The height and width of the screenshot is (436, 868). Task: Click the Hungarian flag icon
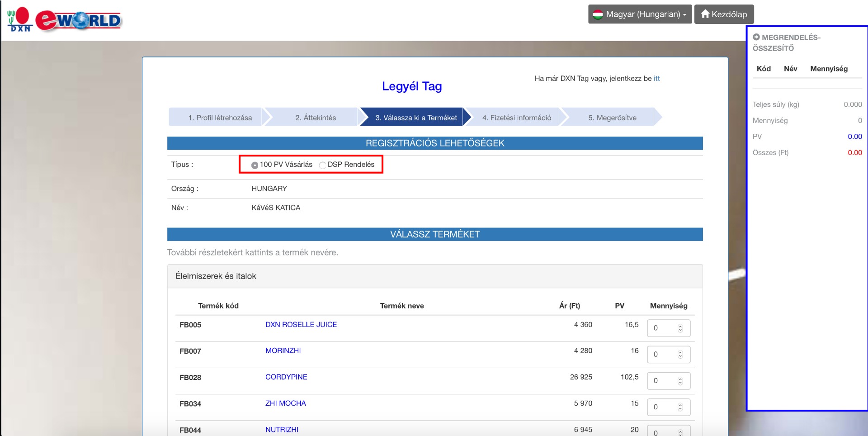coord(598,14)
